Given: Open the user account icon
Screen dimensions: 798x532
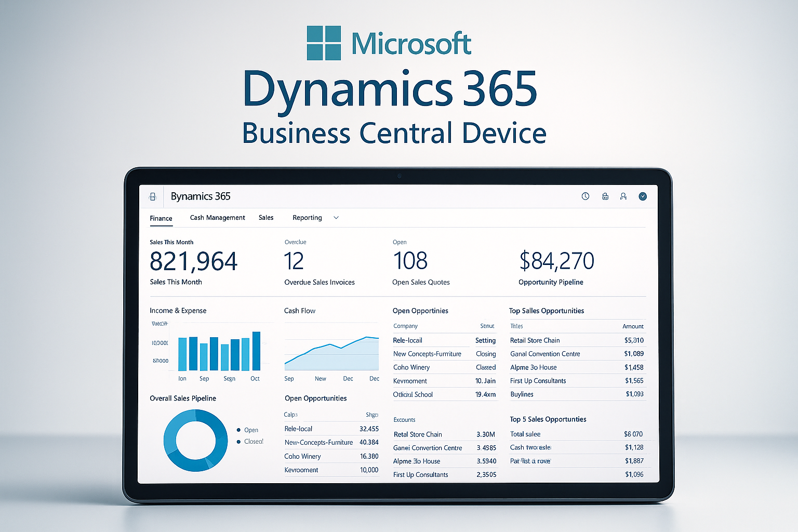Looking at the screenshot, I should click(x=623, y=196).
